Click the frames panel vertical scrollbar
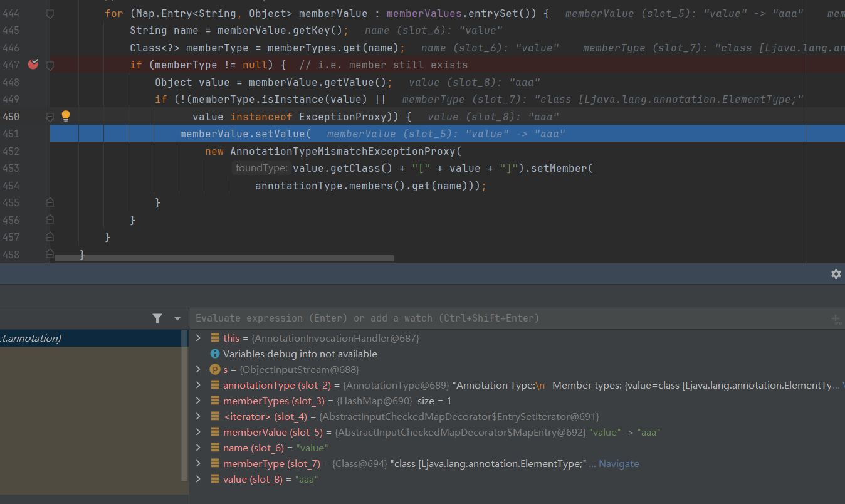The width and height of the screenshot is (845, 504). pyautogui.click(x=184, y=406)
